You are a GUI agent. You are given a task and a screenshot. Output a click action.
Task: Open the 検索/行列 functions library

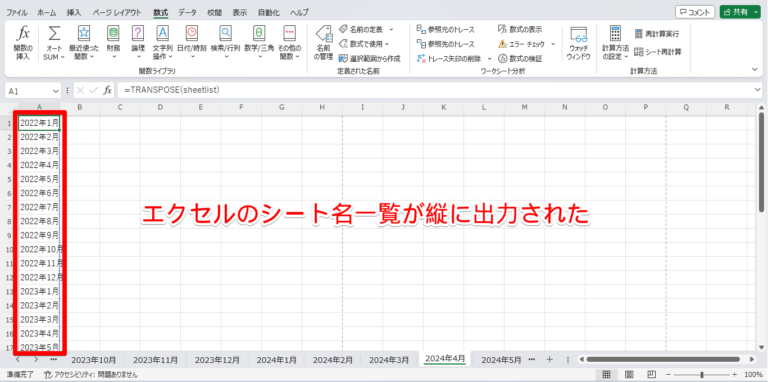225,43
